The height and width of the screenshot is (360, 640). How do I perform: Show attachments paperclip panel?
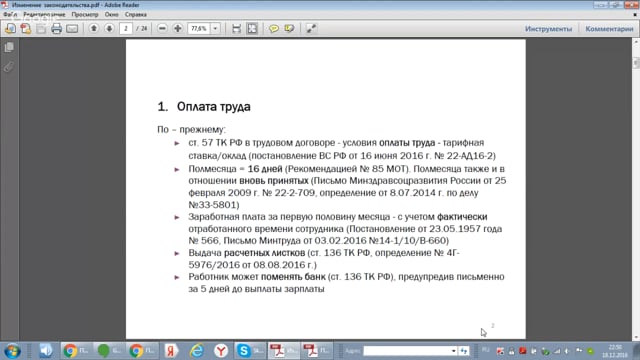tap(9, 67)
